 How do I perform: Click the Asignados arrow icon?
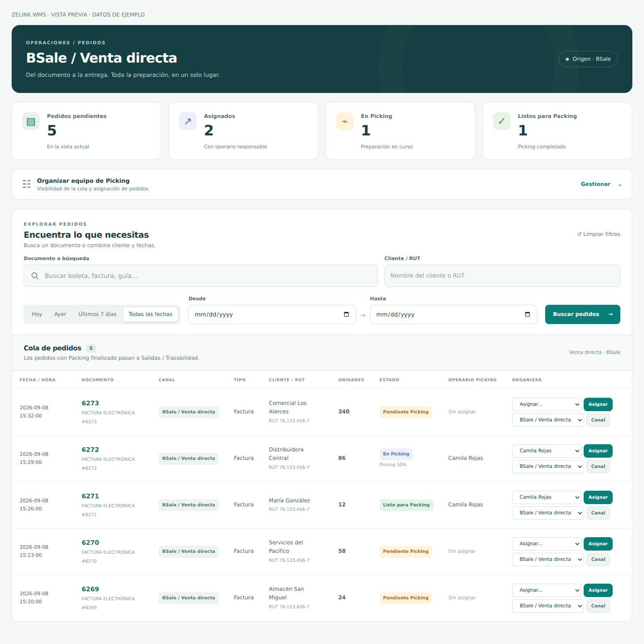tap(188, 121)
